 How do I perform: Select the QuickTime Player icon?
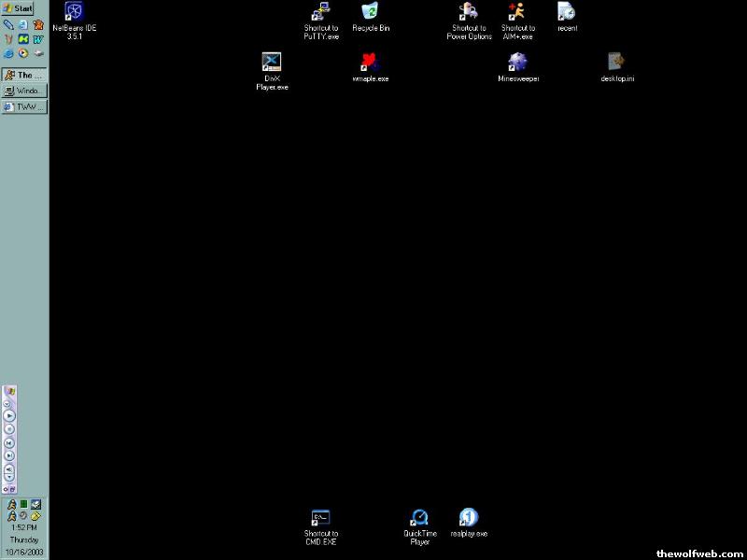click(420, 518)
